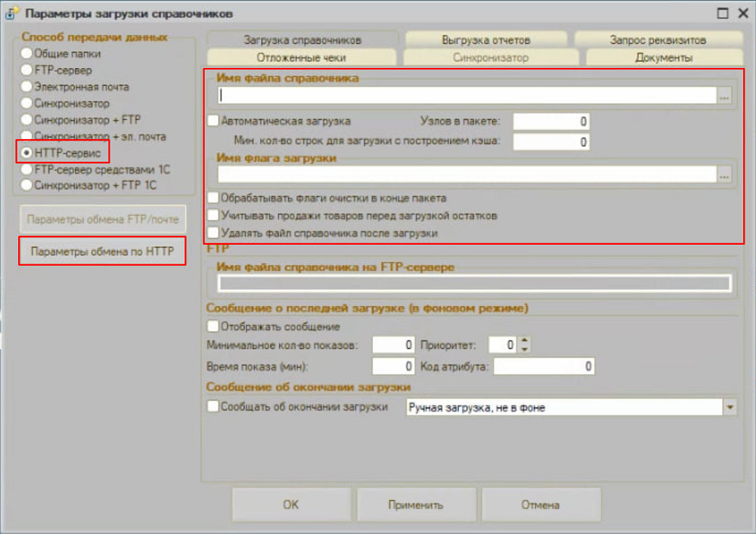
Task: Check the Отображать сообщение option
Action: coord(213,327)
